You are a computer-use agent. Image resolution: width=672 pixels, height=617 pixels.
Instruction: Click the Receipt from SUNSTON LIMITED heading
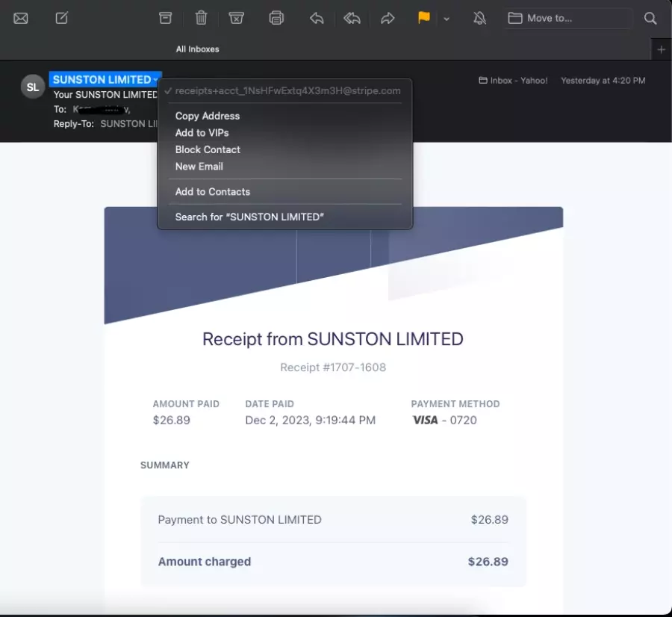click(x=333, y=339)
